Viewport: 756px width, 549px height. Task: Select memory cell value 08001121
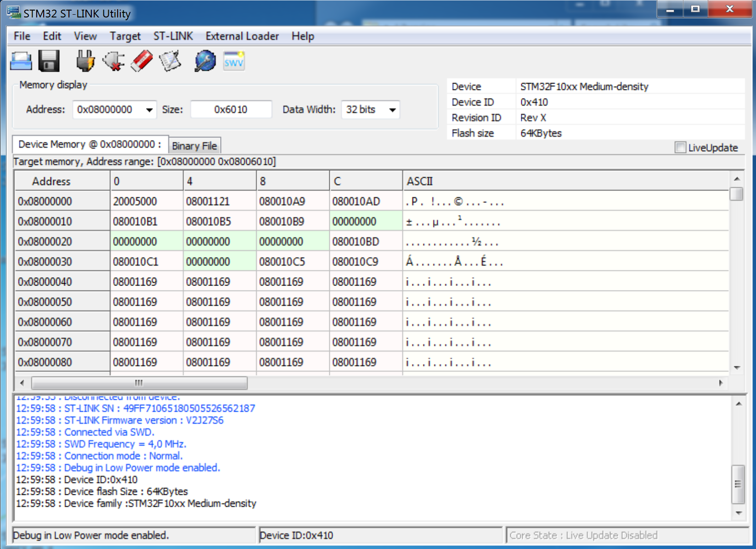coord(220,202)
